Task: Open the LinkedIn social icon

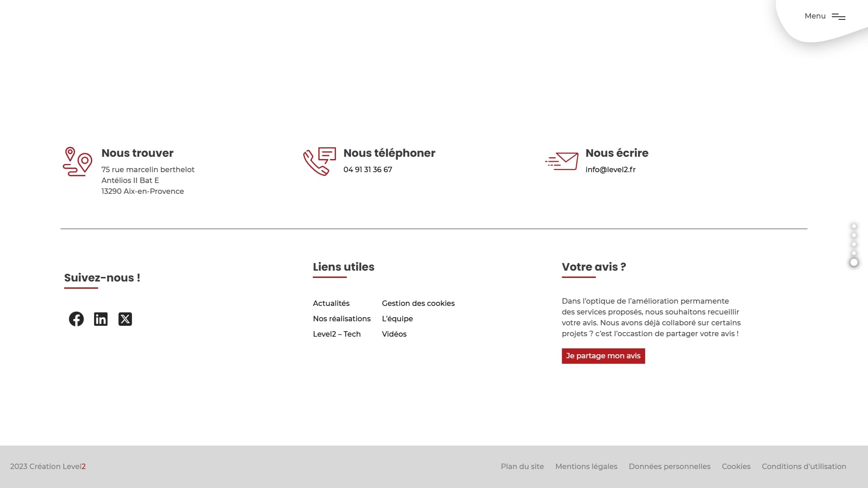Action: (x=101, y=319)
